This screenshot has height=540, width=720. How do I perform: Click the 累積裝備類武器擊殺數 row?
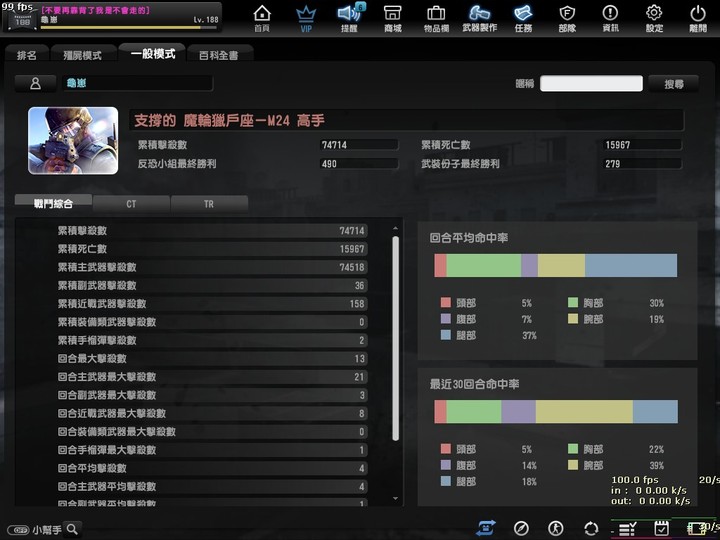click(211, 322)
